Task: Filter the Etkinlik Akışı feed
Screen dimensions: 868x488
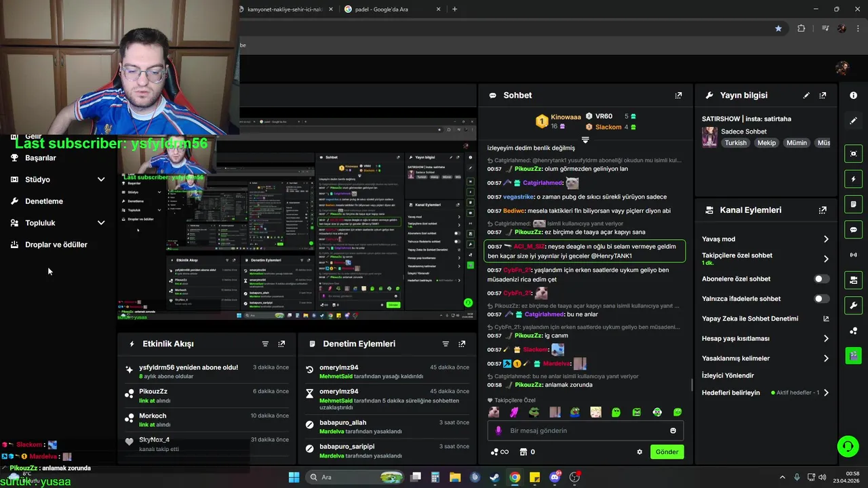Action: point(265,344)
